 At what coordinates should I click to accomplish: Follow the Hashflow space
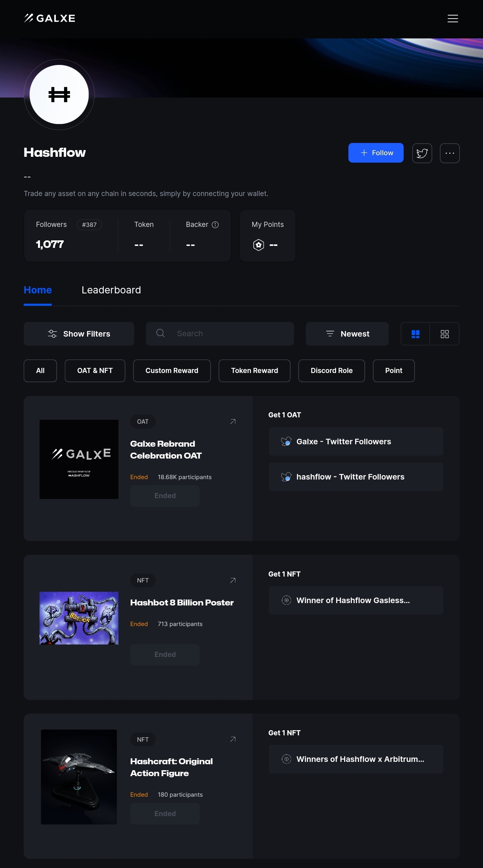376,153
